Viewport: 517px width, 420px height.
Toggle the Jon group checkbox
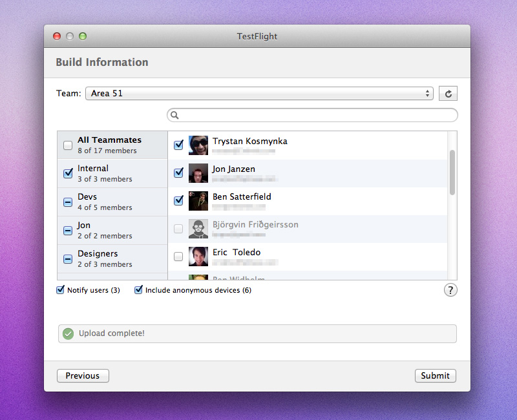[68, 230]
